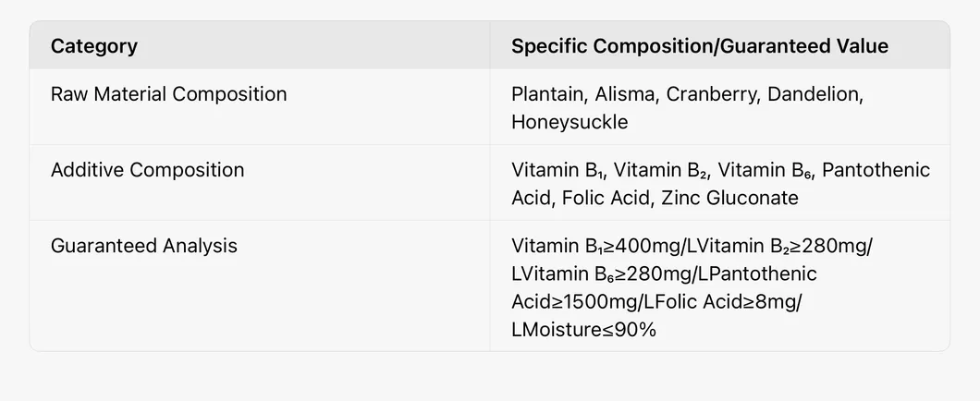
Task: Select the "Specific Composition/Guaranteed Value" header
Action: [699, 46]
